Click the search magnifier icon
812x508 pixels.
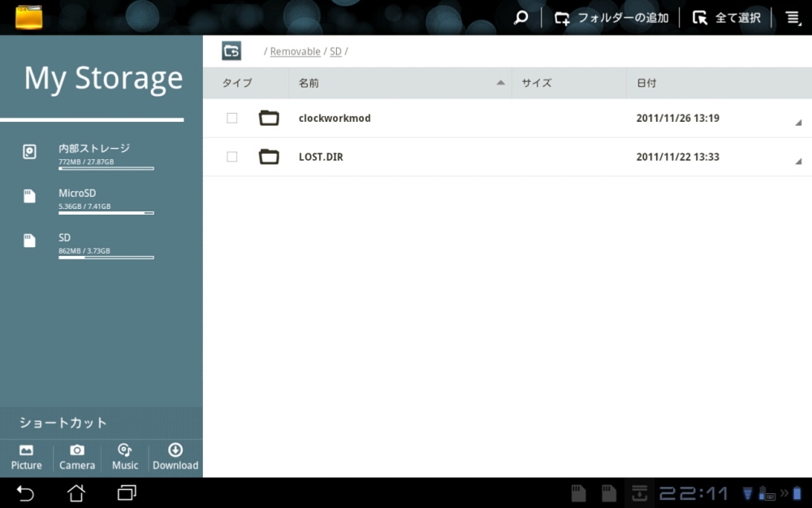click(521, 17)
